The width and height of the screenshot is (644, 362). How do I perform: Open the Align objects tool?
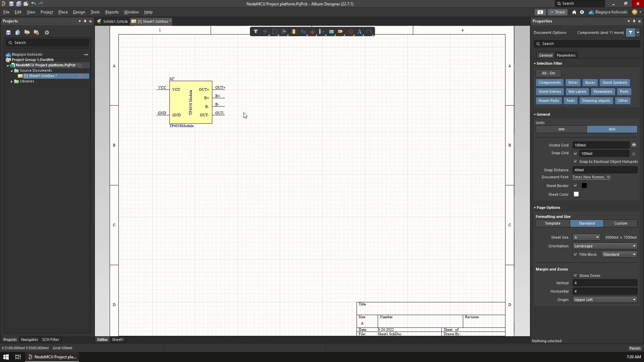pos(284,32)
